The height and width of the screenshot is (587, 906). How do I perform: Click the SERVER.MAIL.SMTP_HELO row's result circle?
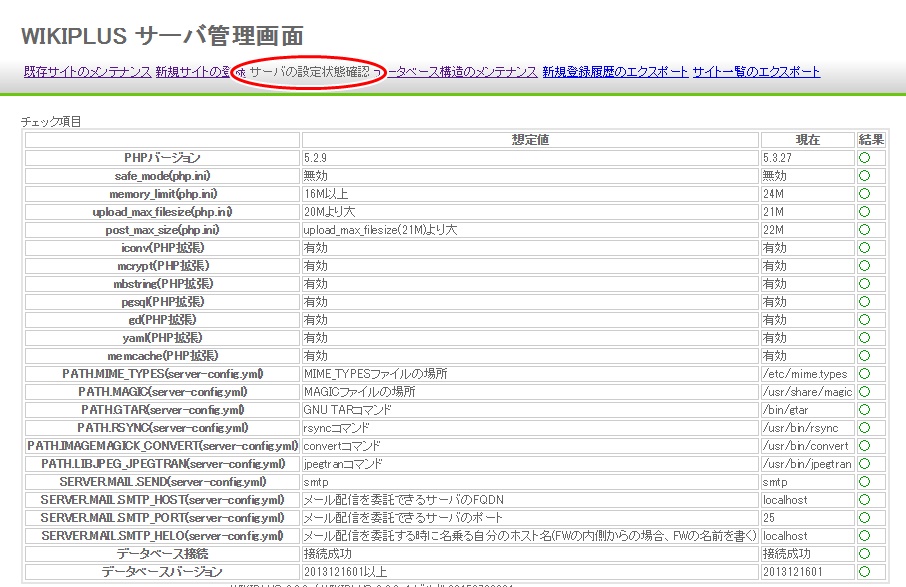(x=864, y=536)
